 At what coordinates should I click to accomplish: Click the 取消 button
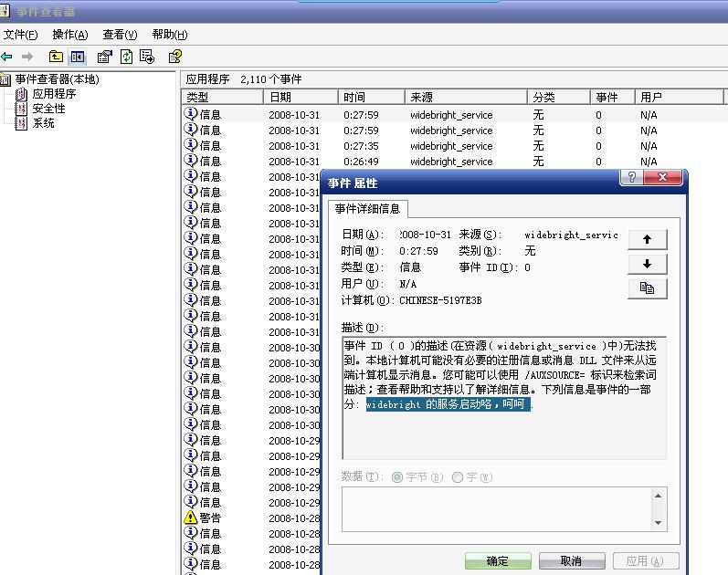coord(572,561)
